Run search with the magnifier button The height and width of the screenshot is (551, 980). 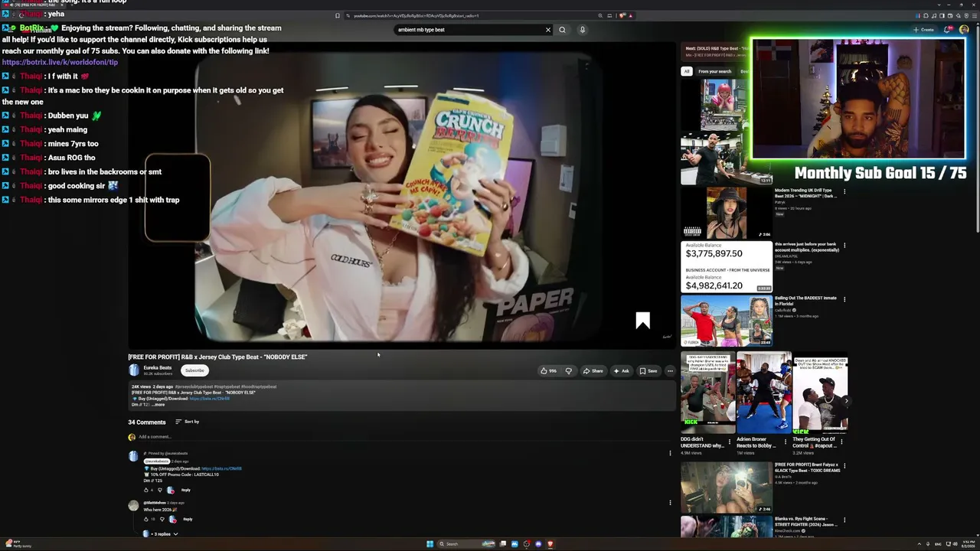click(x=562, y=30)
